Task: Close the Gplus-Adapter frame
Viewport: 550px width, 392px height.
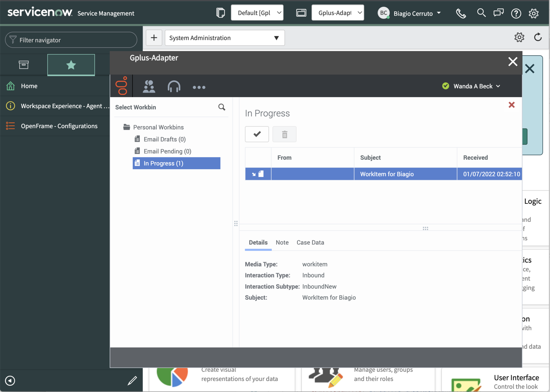Action: click(x=513, y=62)
